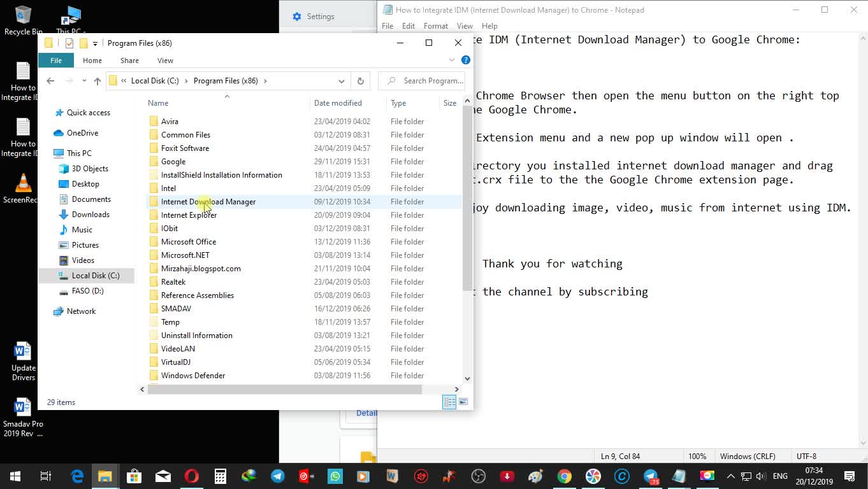This screenshot has height=489, width=868.
Task: Open WhatsApp from the taskbar
Action: pos(335,476)
